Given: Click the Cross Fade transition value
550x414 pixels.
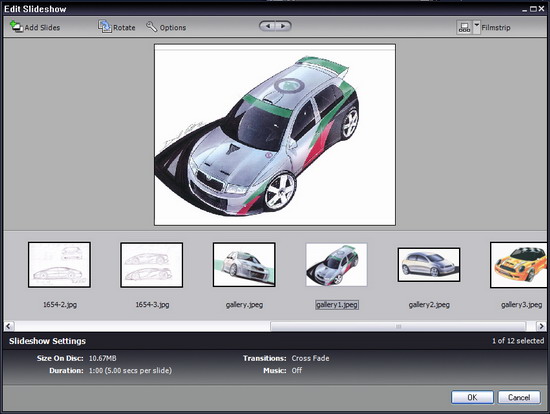Looking at the screenshot, I should tap(310, 358).
